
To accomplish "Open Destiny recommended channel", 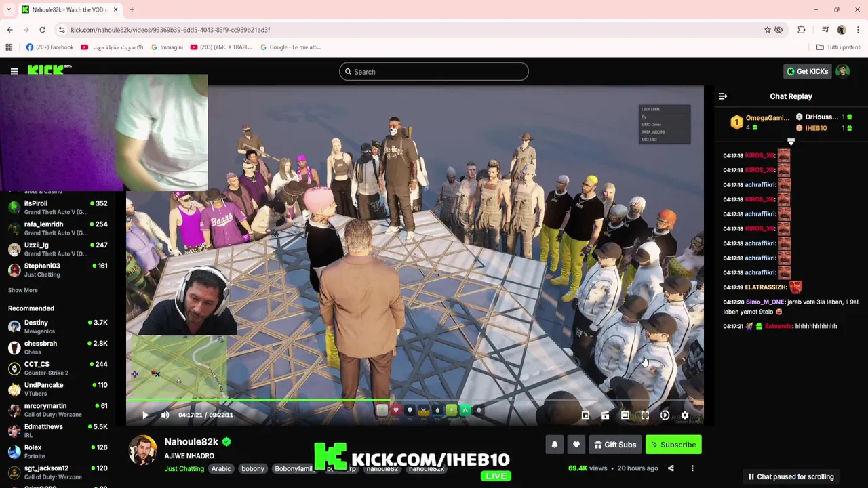I will pyautogui.click(x=58, y=327).
